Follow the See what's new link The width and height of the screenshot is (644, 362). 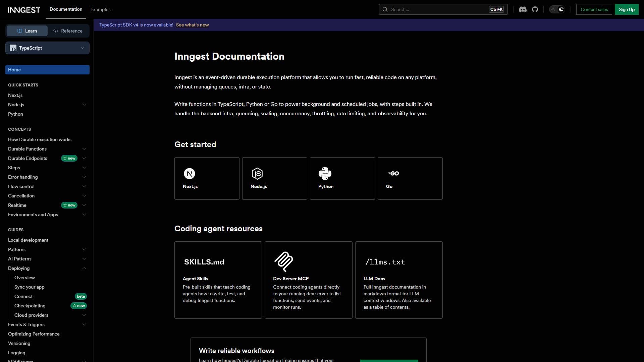pyautogui.click(x=192, y=25)
